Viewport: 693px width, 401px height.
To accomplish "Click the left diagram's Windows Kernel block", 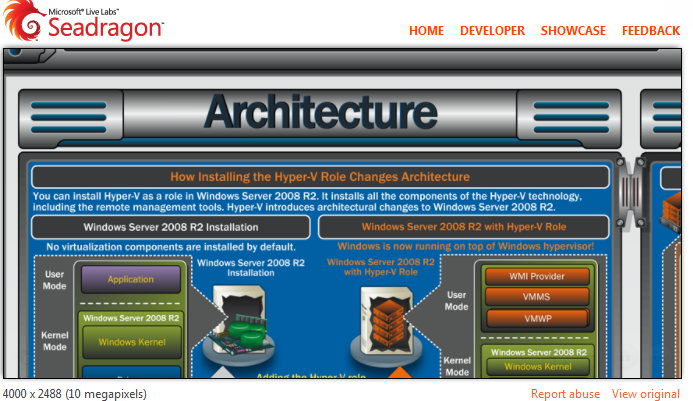I will (x=132, y=342).
